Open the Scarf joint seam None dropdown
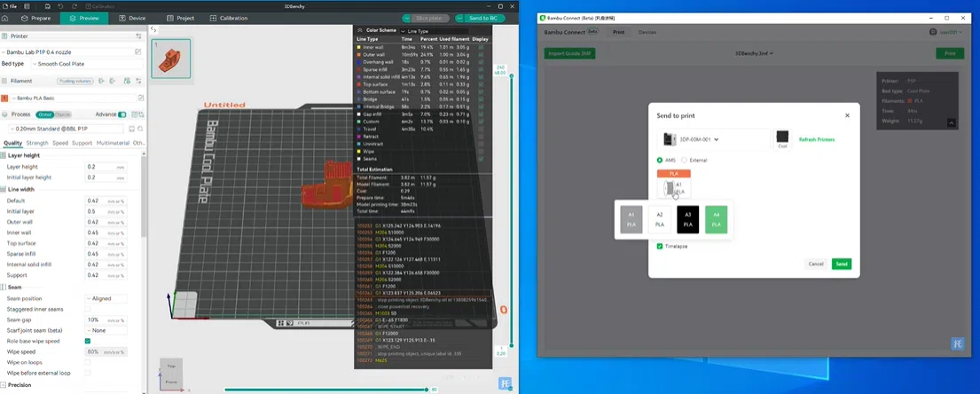980x394 pixels. (106, 330)
